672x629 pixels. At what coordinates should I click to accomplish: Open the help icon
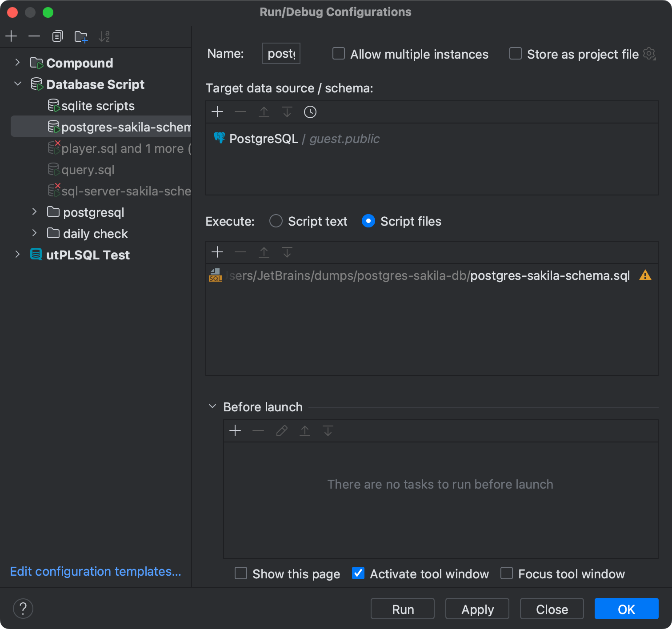(x=23, y=609)
